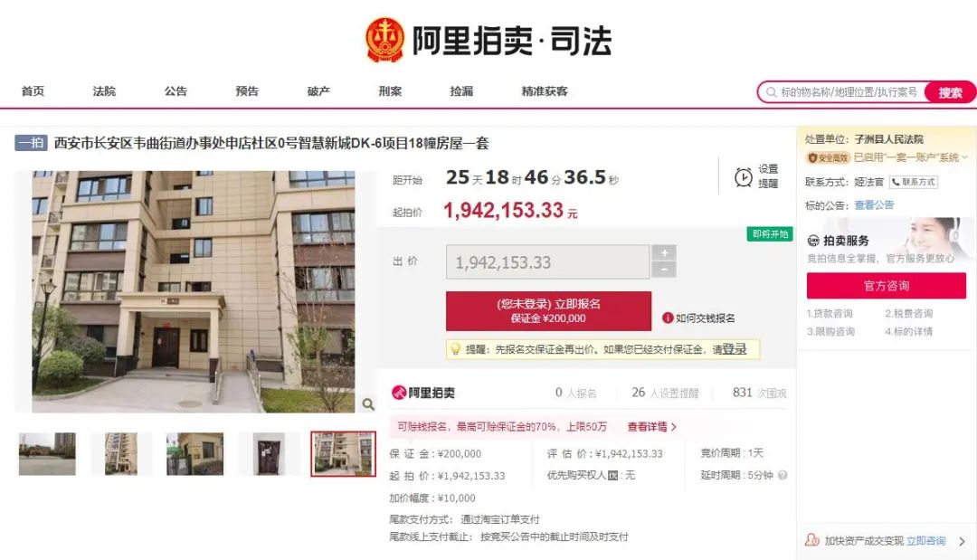Viewport: 977px width, 560px height.
Task: Decrease bid with the minus stepper
Action: tap(664, 269)
